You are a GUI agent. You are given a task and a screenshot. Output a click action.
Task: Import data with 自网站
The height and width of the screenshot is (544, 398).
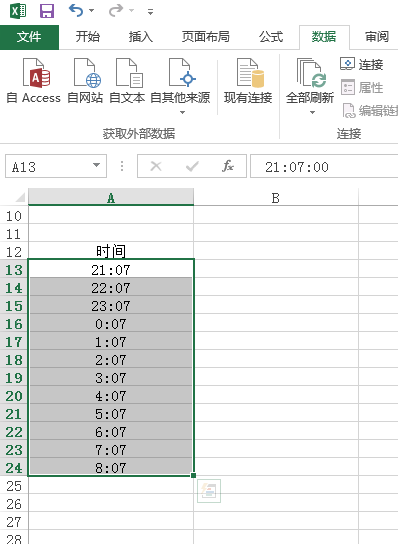click(85, 81)
